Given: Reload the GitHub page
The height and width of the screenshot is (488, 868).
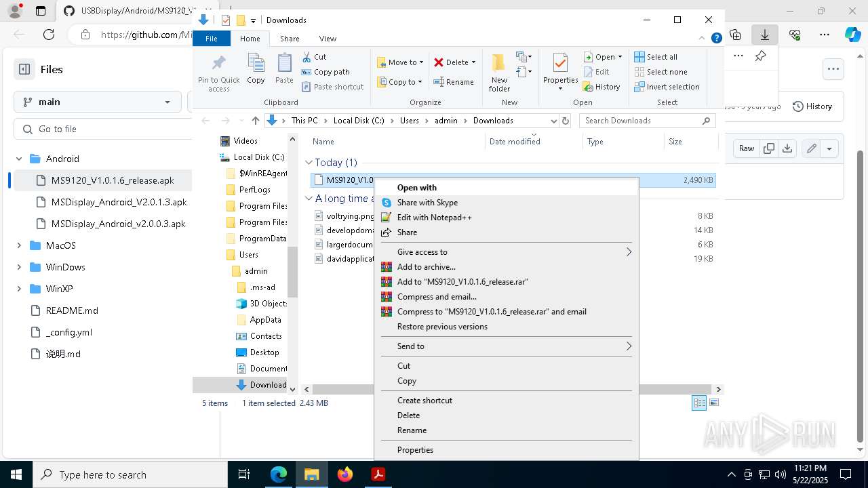Looking at the screenshot, I should (x=49, y=35).
